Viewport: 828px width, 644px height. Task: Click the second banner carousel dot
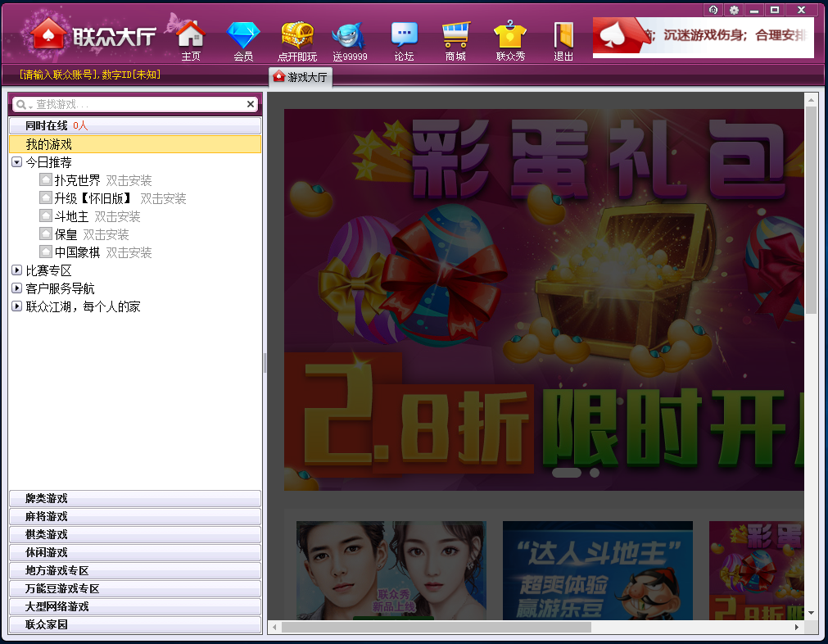click(595, 473)
